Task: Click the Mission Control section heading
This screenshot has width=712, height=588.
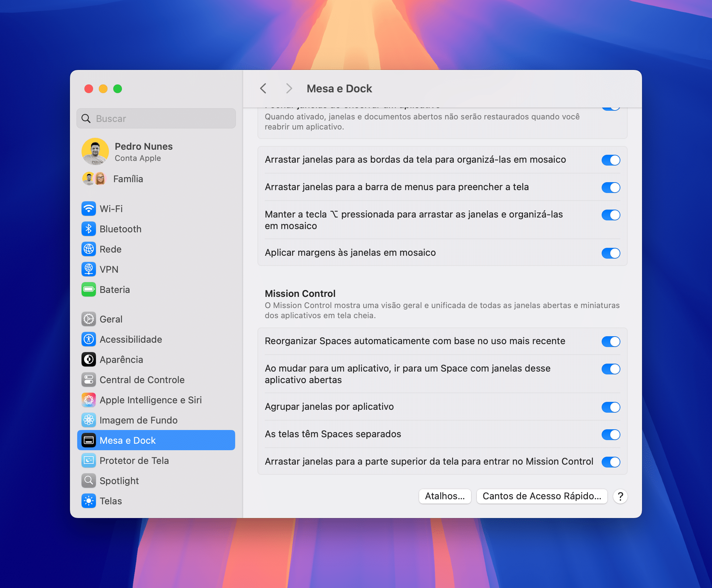Action: (300, 293)
